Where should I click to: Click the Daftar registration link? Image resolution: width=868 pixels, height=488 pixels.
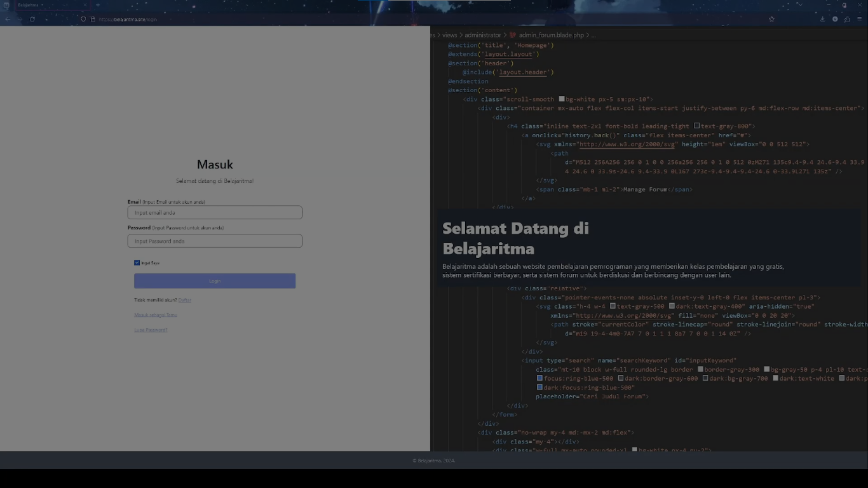185,300
